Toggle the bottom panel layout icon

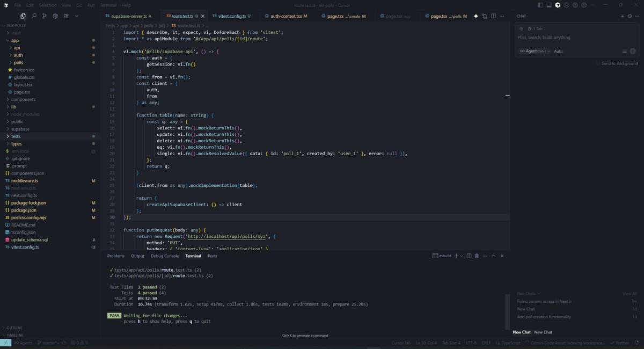tap(549, 5)
